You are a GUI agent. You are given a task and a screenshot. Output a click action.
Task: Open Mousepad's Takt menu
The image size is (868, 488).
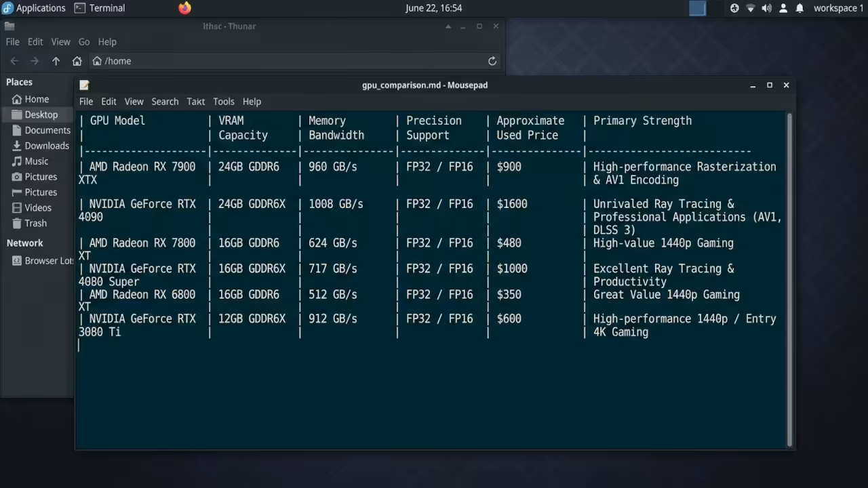(x=196, y=102)
